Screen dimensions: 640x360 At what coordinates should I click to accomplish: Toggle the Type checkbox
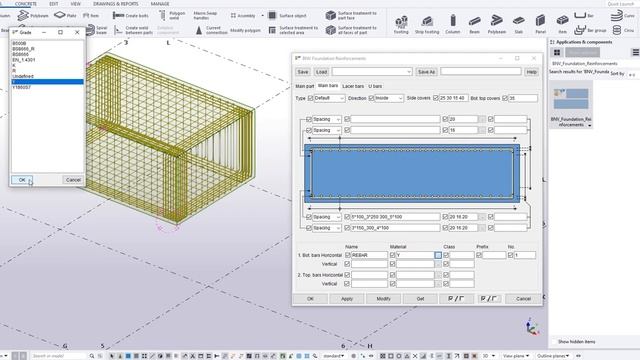click(310, 98)
